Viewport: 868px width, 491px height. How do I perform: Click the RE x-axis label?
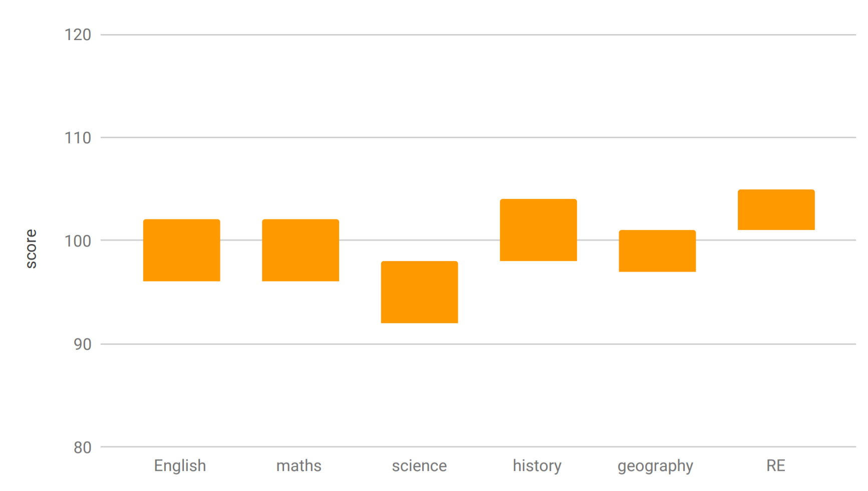pos(776,466)
